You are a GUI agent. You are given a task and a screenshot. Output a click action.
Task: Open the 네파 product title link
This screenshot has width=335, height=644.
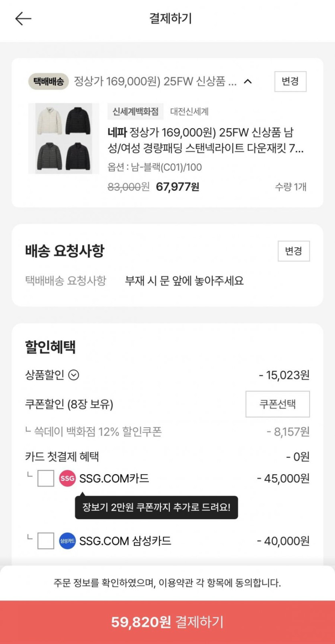(x=205, y=140)
